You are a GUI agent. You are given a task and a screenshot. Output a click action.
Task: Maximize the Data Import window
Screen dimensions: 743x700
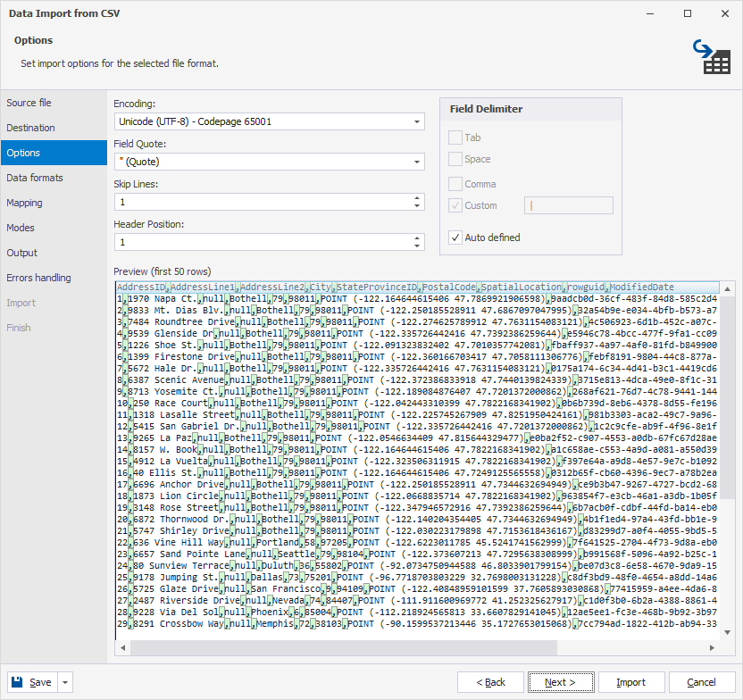(688, 13)
